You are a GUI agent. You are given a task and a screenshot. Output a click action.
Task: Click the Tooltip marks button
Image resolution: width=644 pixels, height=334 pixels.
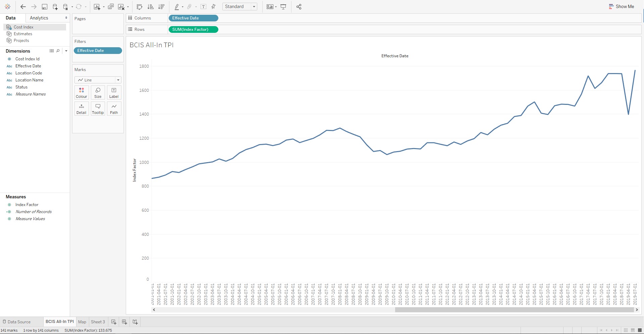[98, 109]
